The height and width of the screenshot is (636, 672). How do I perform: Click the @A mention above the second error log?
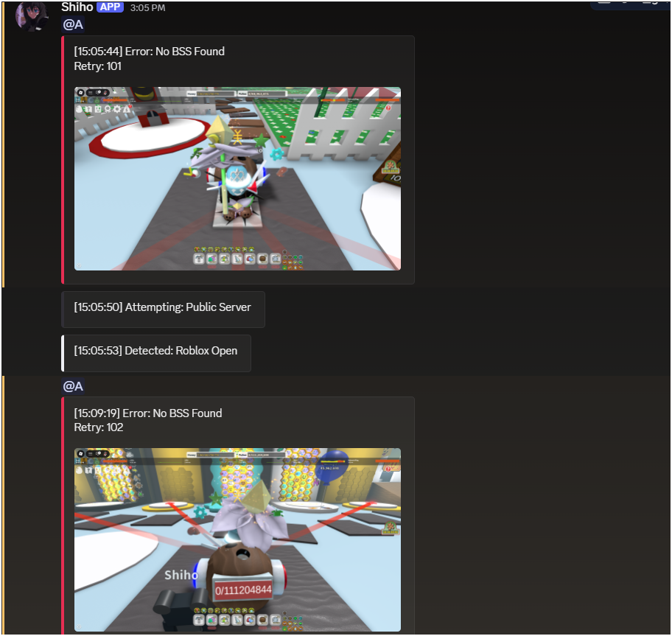(72, 385)
